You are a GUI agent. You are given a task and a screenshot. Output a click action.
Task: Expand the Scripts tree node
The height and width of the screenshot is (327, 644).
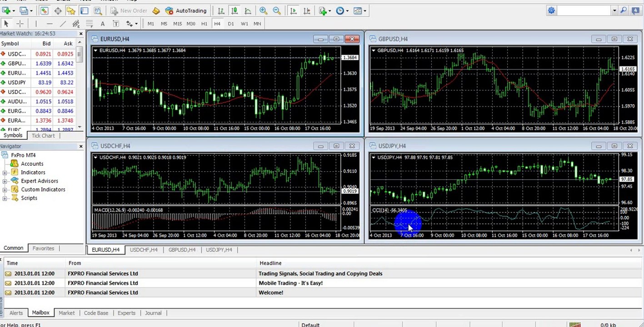point(5,198)
